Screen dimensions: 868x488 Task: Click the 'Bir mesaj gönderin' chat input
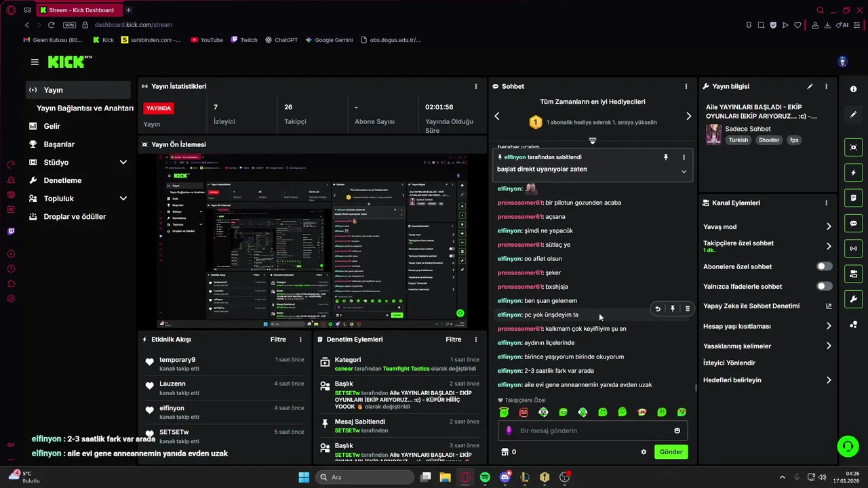coord(593,430)
